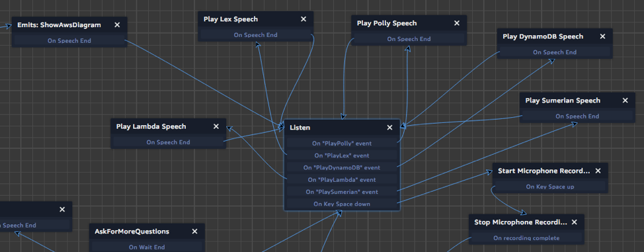Screen dimensions: 644x252
Task: Close the Emits: ShowAwsDiagram node
Action: pos(117,25)
